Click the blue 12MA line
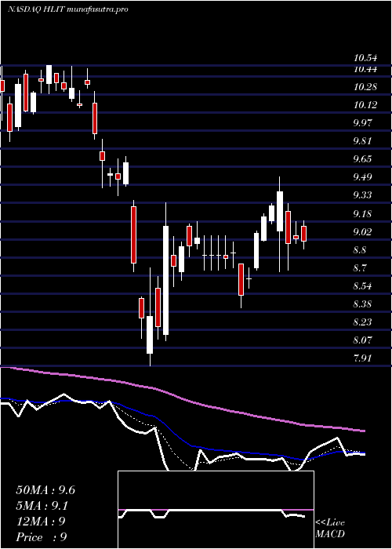 (182, 439)
